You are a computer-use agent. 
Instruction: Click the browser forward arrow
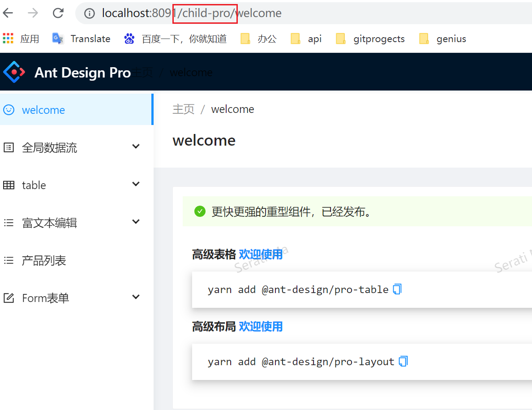pos(33,13)
